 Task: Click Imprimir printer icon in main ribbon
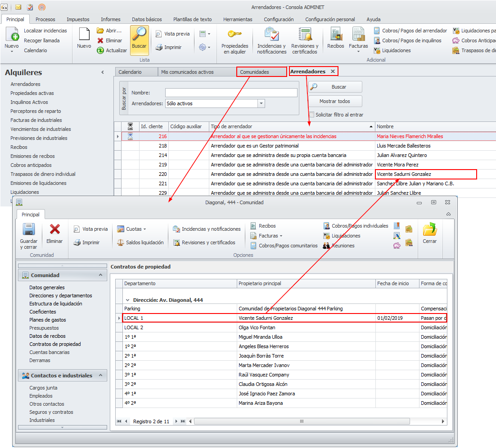(x=159, y=47)
